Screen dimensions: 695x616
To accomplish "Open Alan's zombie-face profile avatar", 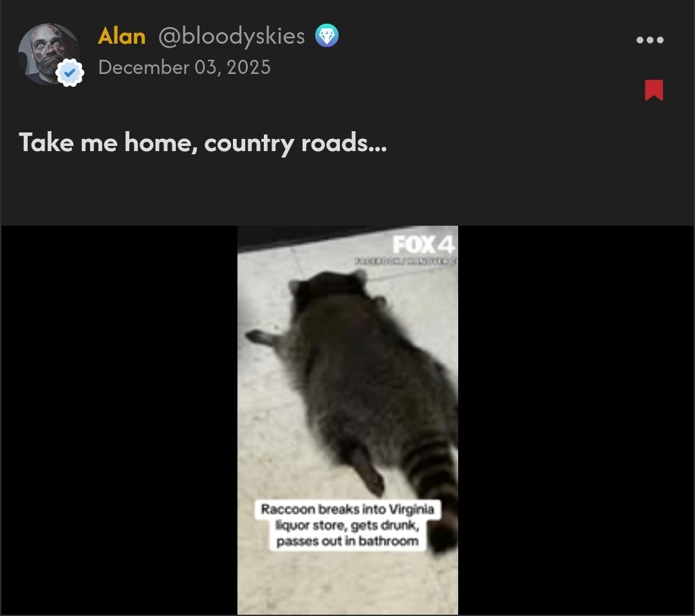I will (49, 54).
